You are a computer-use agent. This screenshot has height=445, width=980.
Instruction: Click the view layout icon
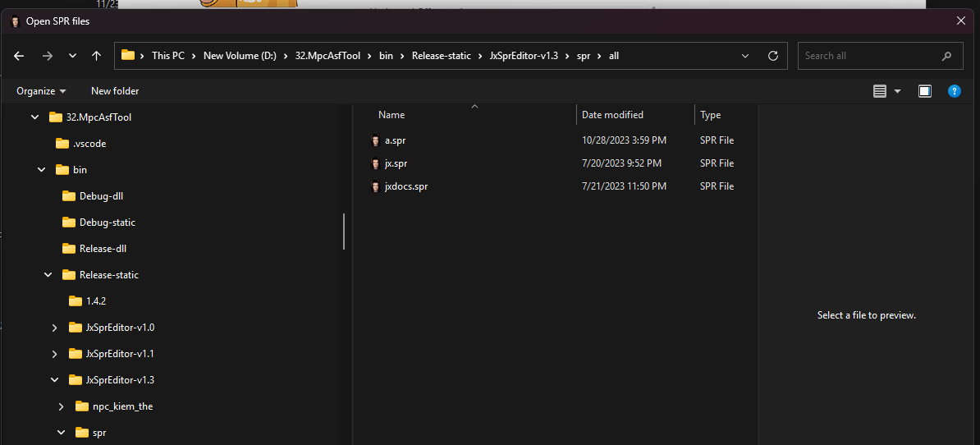[880, 91]
